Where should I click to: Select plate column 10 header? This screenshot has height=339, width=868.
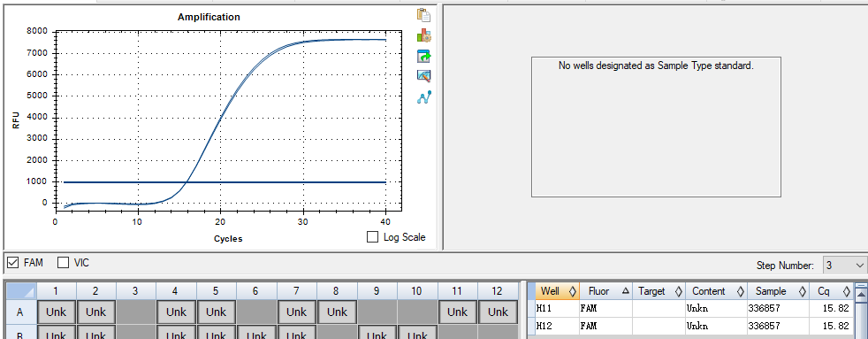(x=417, y=291)
